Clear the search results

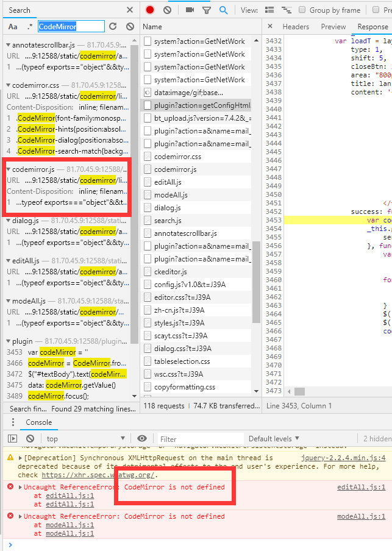click(x=130, y=26)
